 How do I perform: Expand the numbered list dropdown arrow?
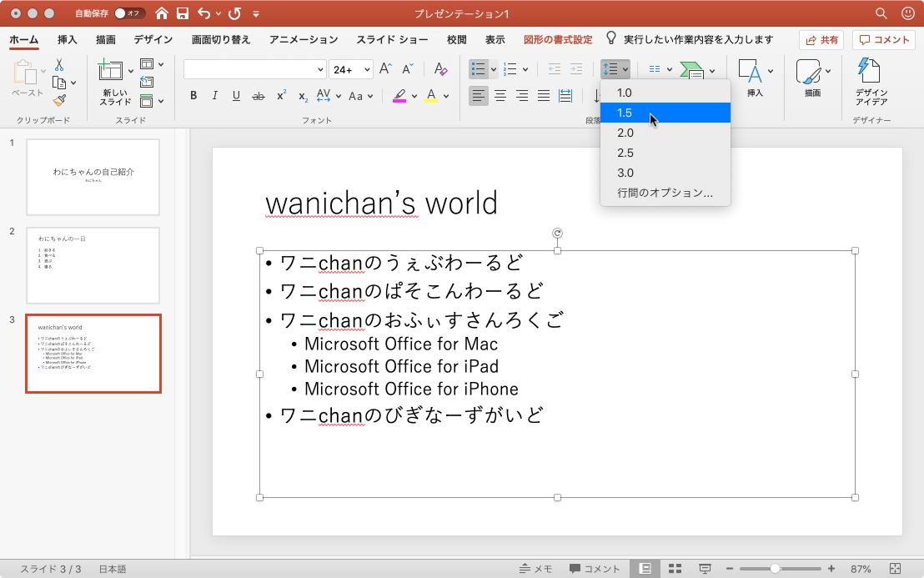click(525, 69)
